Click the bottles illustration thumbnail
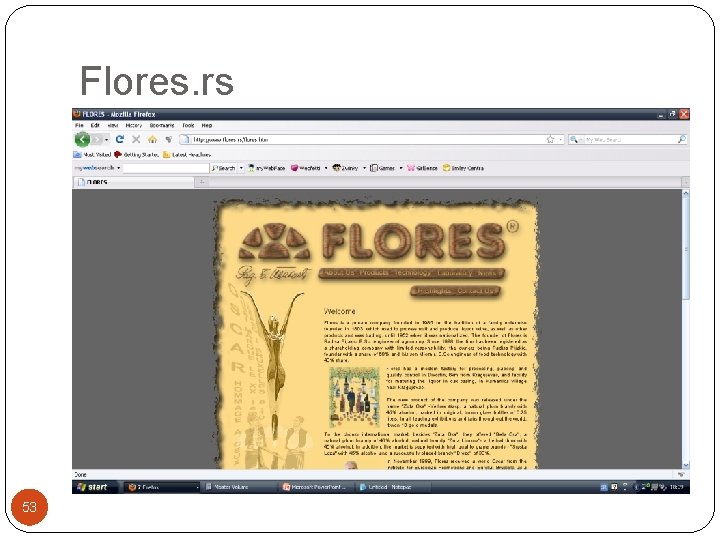 pyautogui.click(x=354, y=397)
